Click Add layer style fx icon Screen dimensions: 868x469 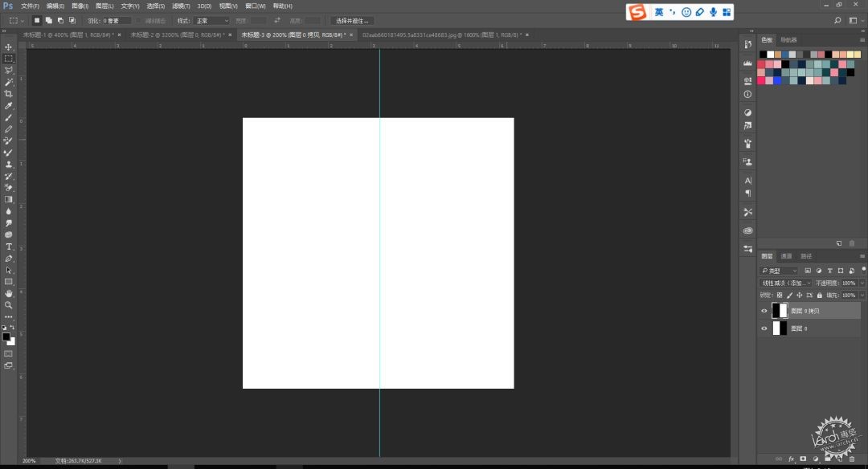tap(791, 459)
